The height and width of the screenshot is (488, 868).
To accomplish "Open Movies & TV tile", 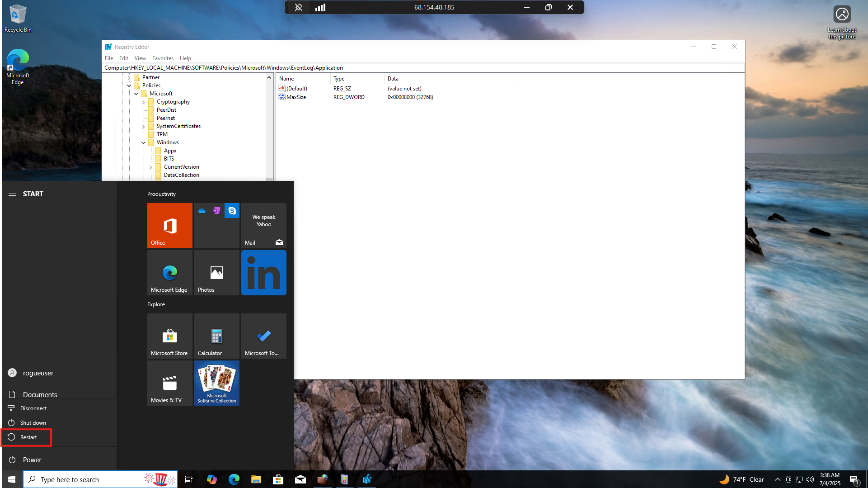I will pyautogui.click(x=169, y=383).
